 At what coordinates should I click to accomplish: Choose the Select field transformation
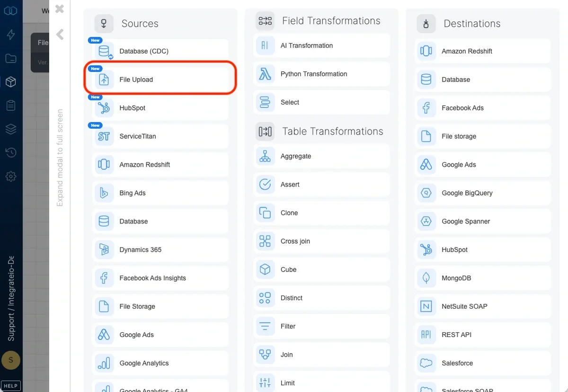coord(321,102)
